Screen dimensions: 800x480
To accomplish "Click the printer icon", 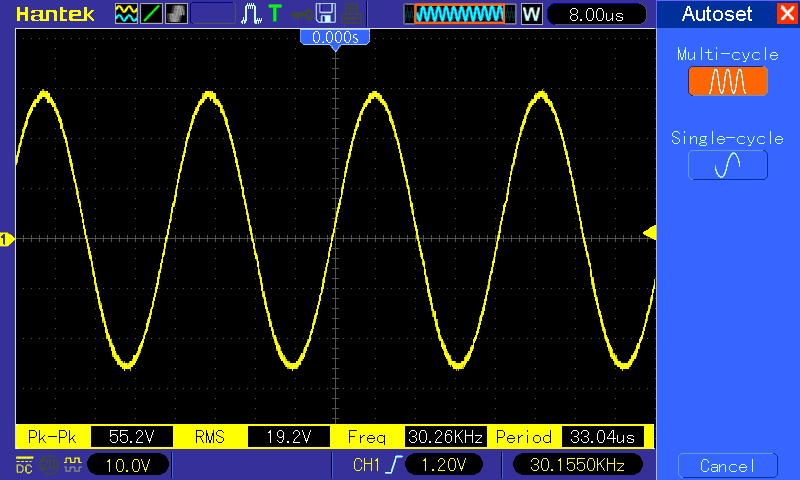I will pos(352,14).
